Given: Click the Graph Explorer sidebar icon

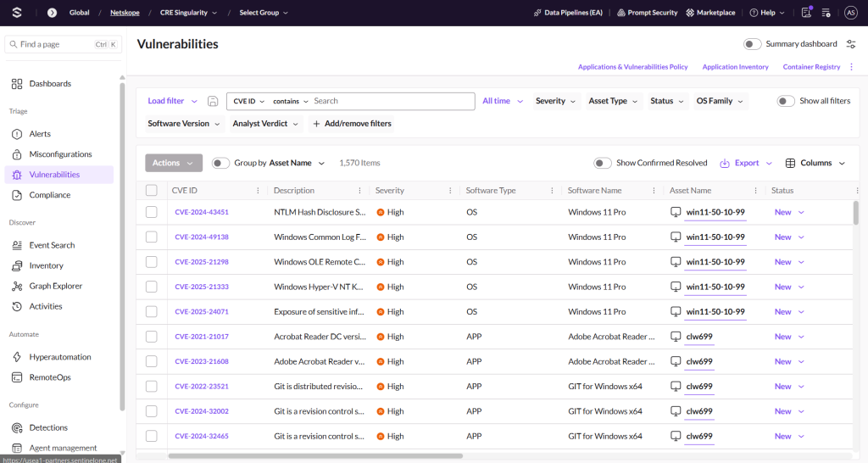Looking at the screenshot, I should 17,286.
